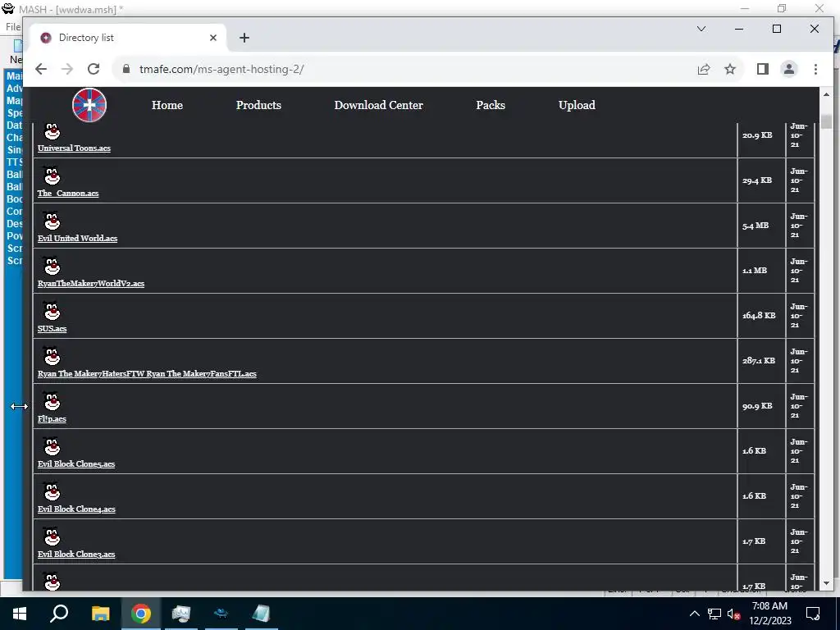Open the Home navigation item

click(167, 105)
